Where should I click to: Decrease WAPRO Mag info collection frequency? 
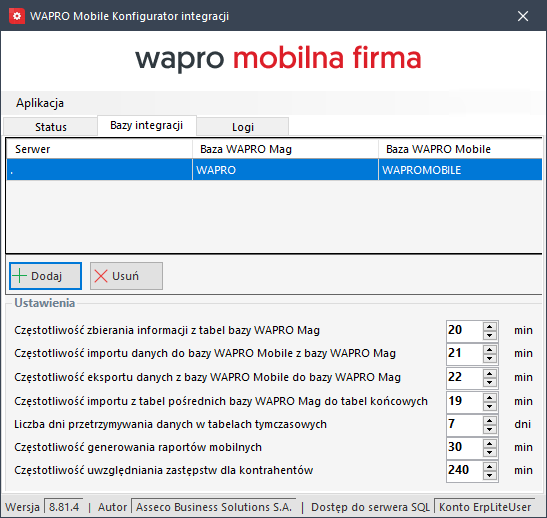[x=490, y=335]
